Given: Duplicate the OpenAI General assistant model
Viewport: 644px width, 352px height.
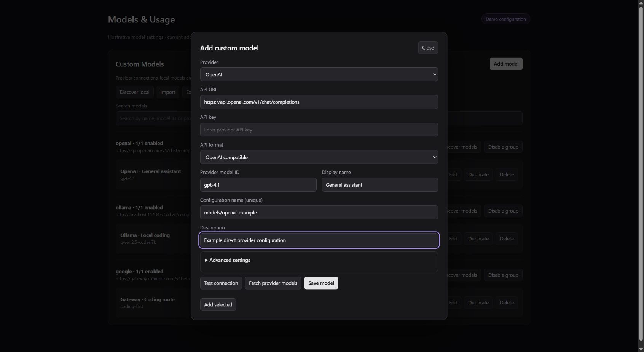Looking at the screenshot, I should coord(478,174).
